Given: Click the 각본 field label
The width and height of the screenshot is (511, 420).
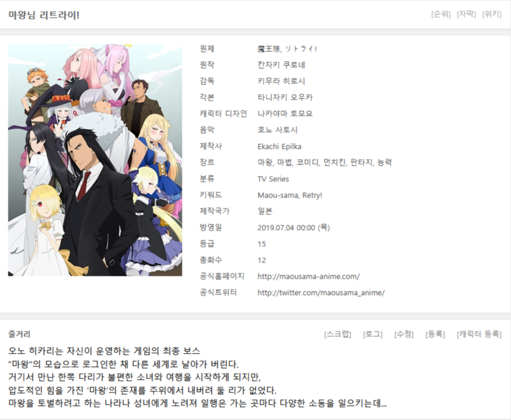Looking at the screenshot, I should tap(207, 98).
